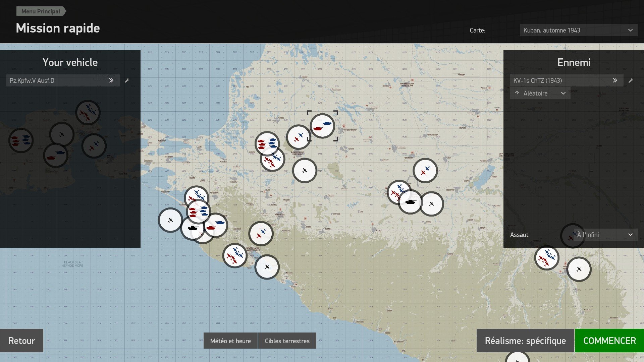Open the Aléatoire dropdown
644x362 pixels.
point(540,93)
